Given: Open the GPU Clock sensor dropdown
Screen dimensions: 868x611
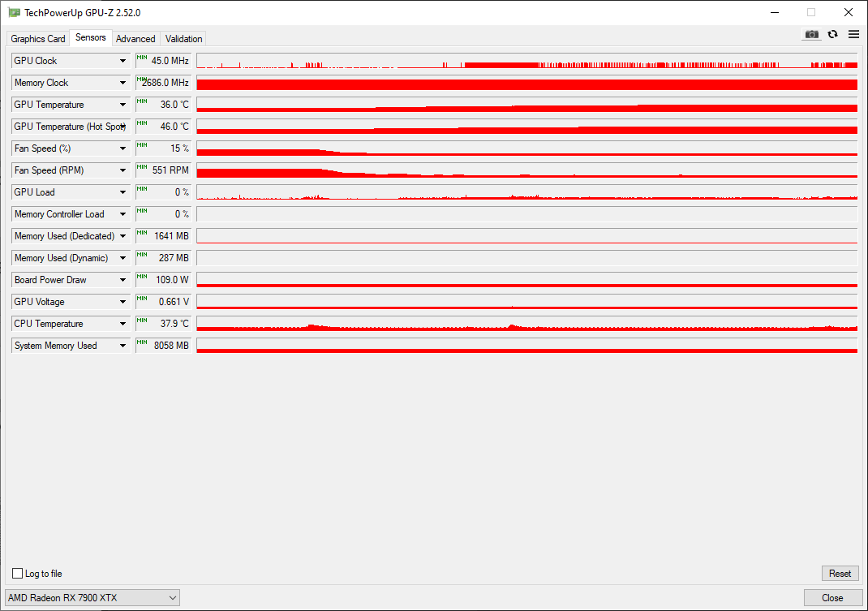Looking at the screenshot, I should [122, 61].
